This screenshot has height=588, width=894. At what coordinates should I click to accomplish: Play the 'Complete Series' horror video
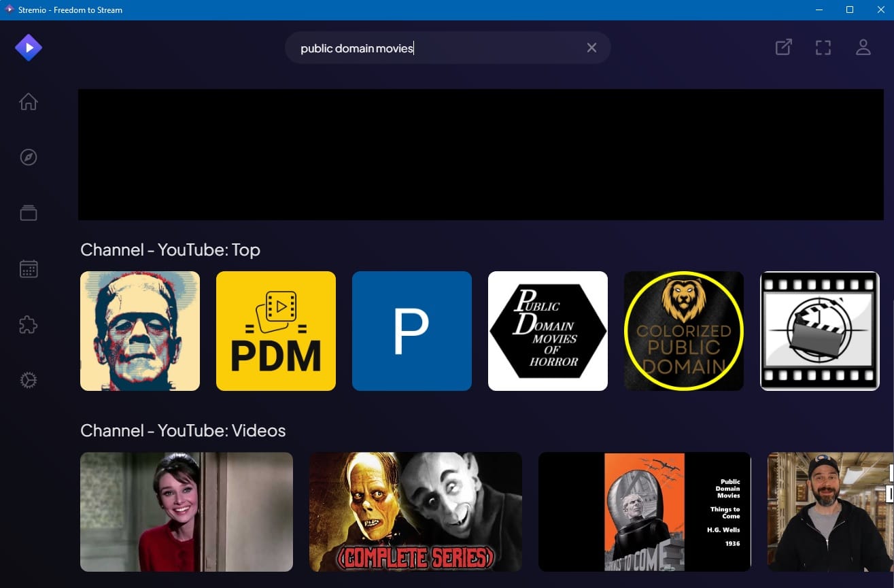(415, 512)
